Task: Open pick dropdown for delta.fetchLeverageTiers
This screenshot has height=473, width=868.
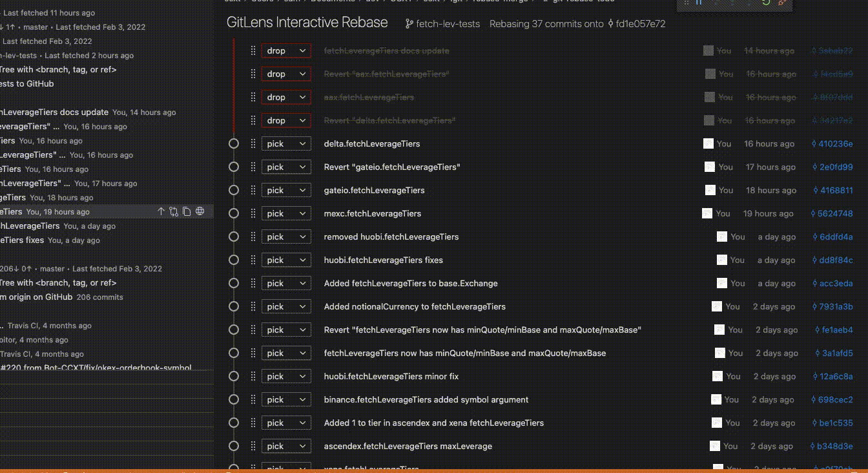Action: coord(286,143)
